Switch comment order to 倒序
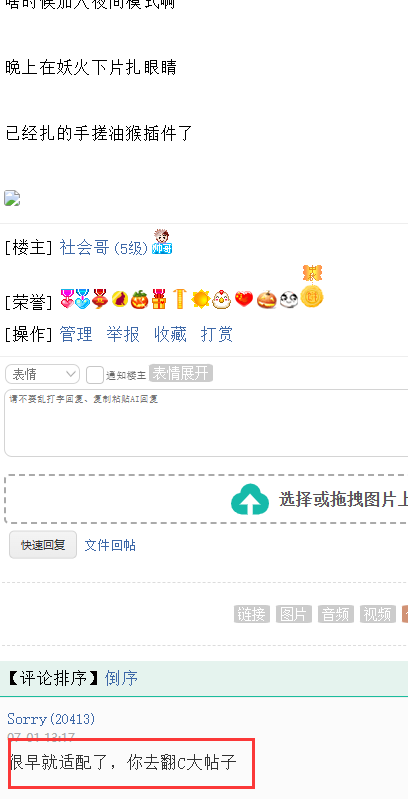Image resolution: width=408 pixels, height=799 pixels. click(x=121, y=678)
